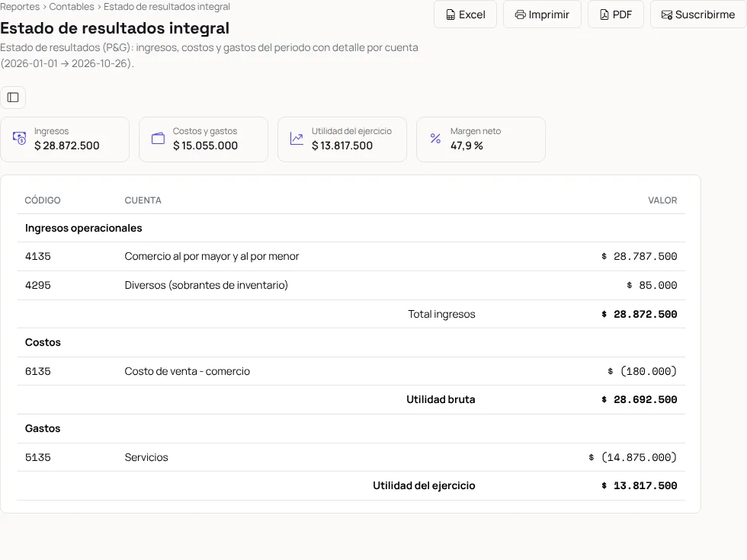747x560 pixels.
Task: Click 'Diversos (sobrantes de inventario)' account
Action: (x=207, y=285)
